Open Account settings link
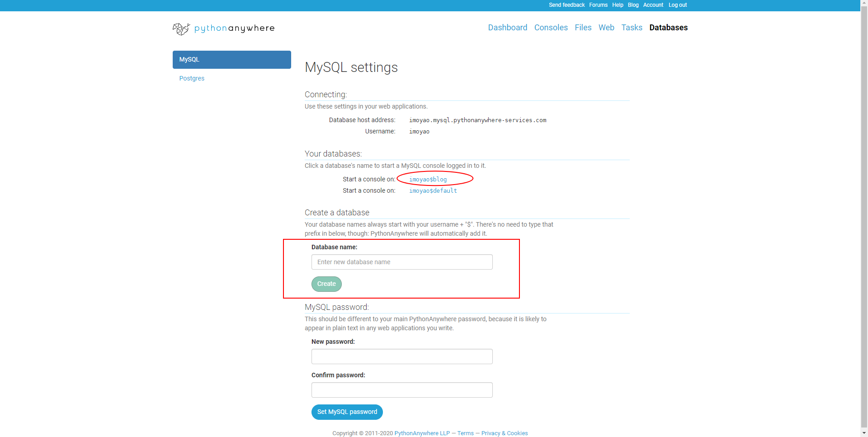 coord(653,5)
